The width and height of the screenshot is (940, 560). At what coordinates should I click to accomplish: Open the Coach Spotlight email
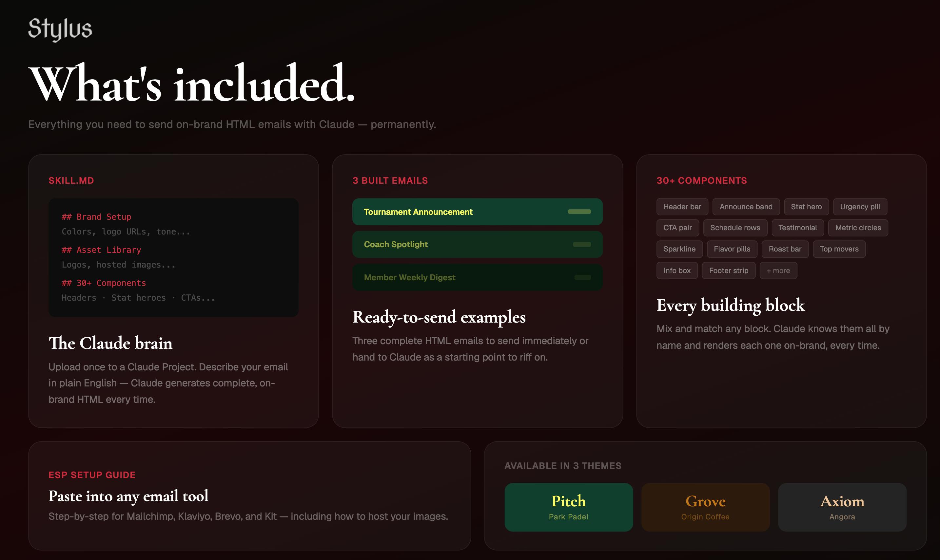477,245
